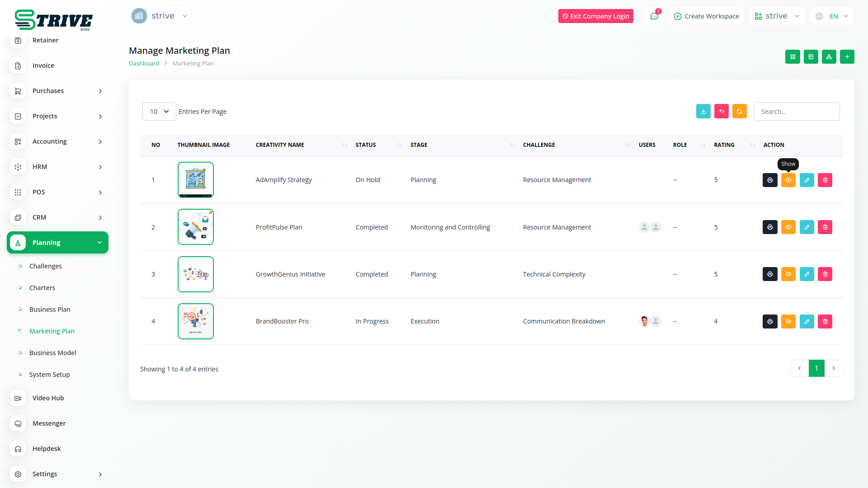Open the entries per page dropdown

click(159, 112)
